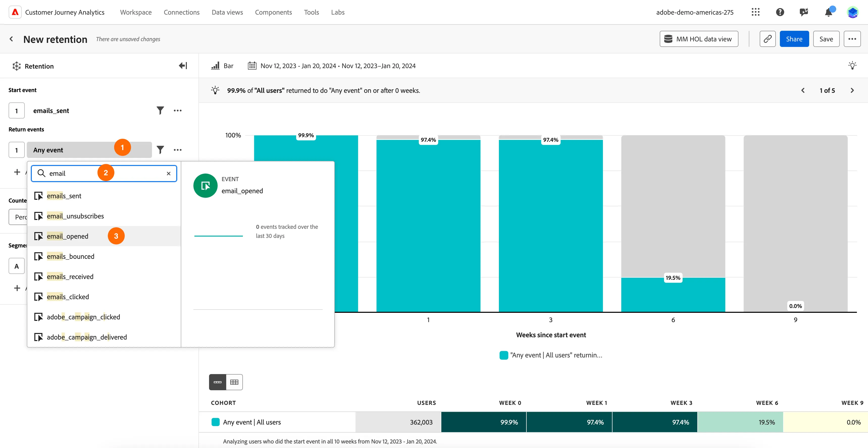Click into the email search input field
868x448 pixels.
104,173
